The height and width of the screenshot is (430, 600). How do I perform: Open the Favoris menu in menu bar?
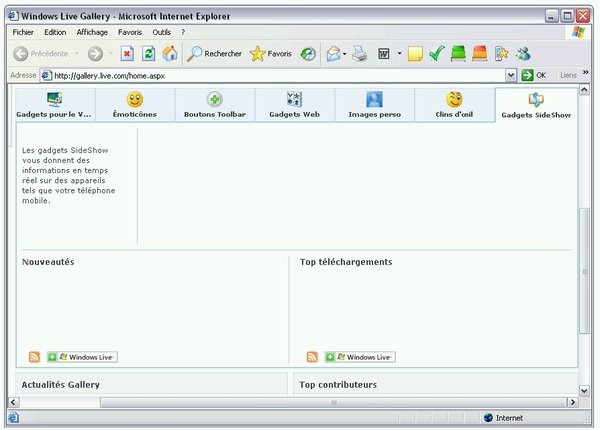coord(130,33)
